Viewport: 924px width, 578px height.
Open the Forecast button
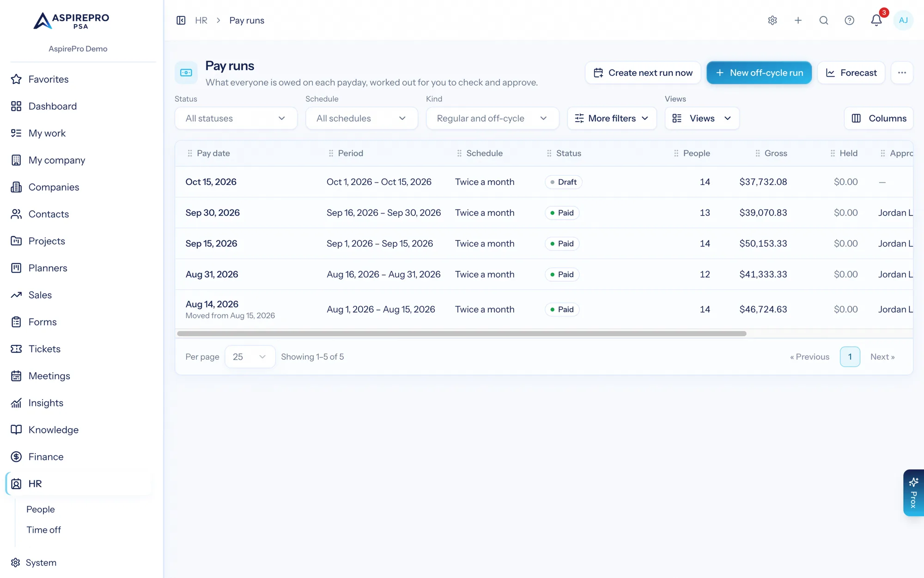coord(851,73)
